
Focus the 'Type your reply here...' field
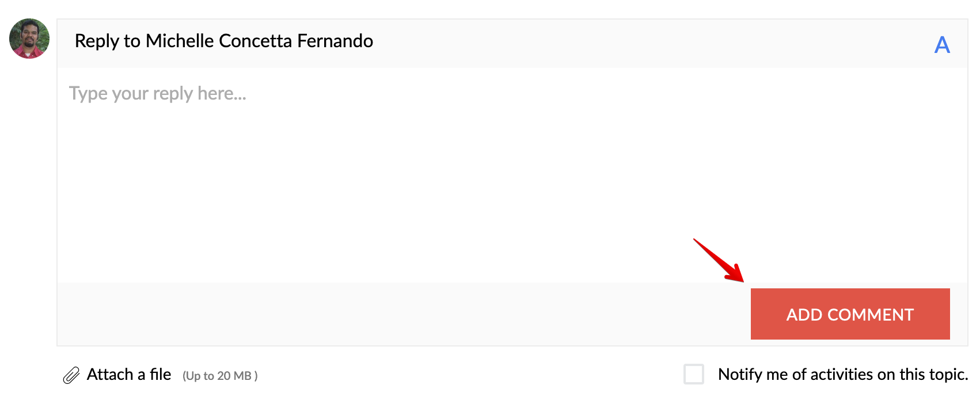158,93
